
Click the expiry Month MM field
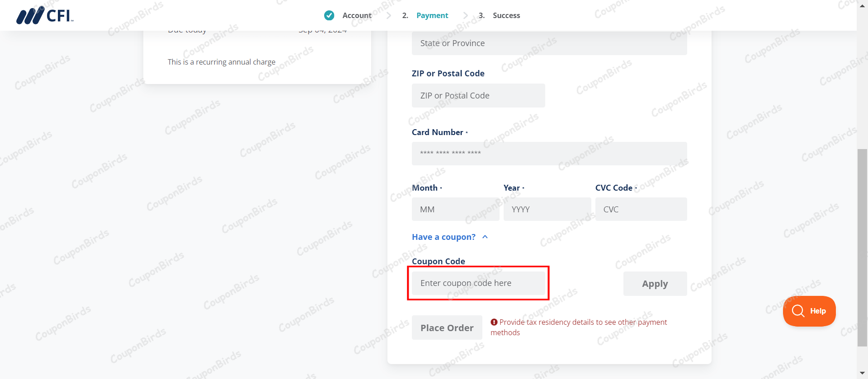[x=455, y=209]
